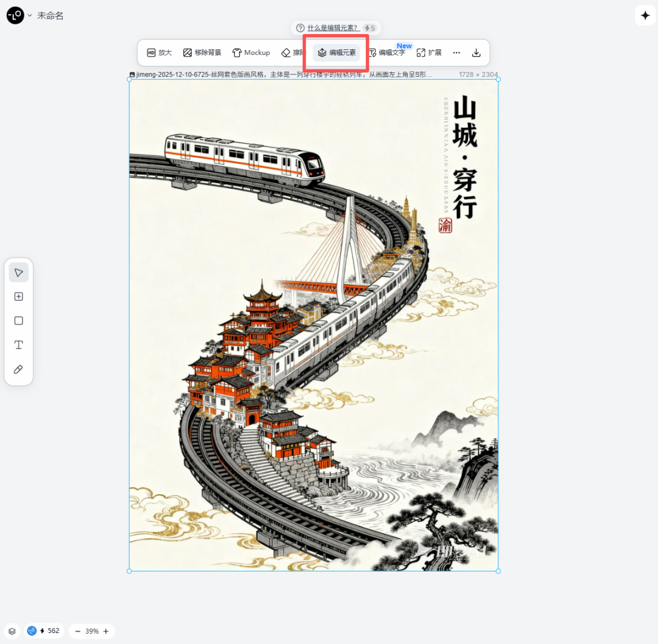This screenshot has height=644, width=658.
Task: Click the 扩展 expand image button
Action: pos(429,52)
